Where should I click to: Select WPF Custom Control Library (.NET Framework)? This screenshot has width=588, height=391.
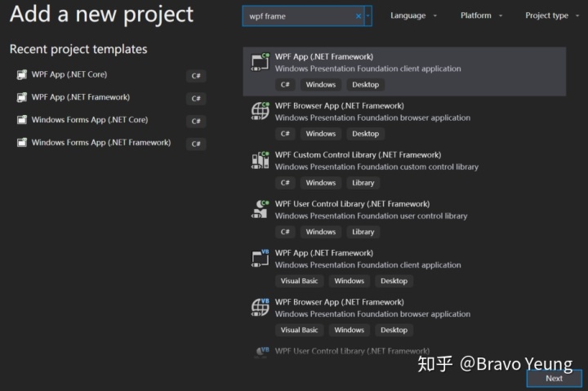359,155
